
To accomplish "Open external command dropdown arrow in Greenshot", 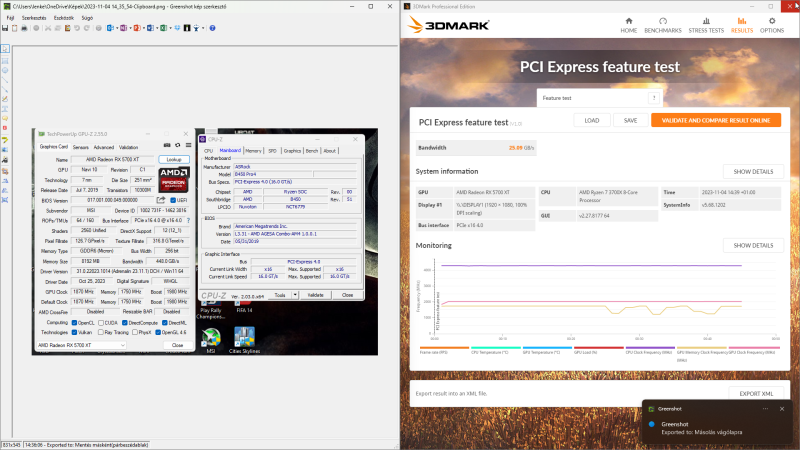I will 203,28.
